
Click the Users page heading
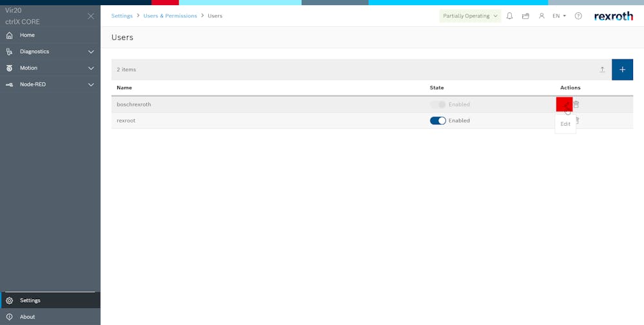[x=122, y=37]
